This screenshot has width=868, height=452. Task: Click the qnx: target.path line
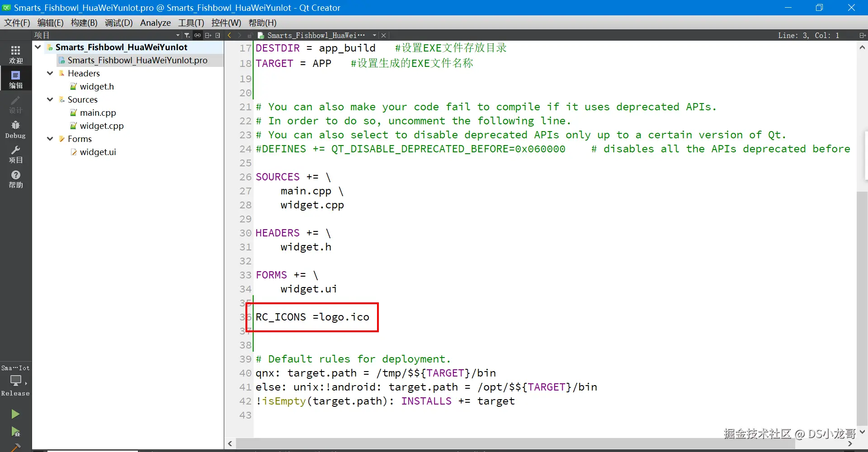click(376, 373)
